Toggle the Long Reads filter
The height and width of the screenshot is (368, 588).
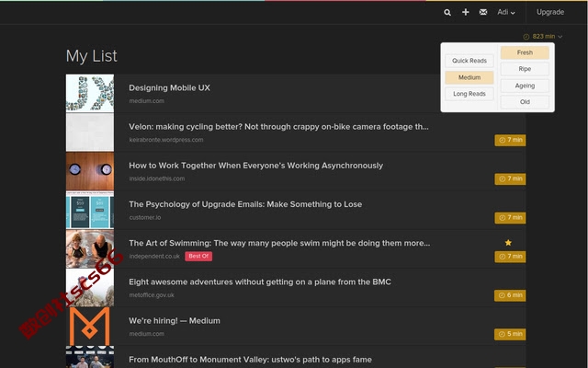click(x=469, y=94)
